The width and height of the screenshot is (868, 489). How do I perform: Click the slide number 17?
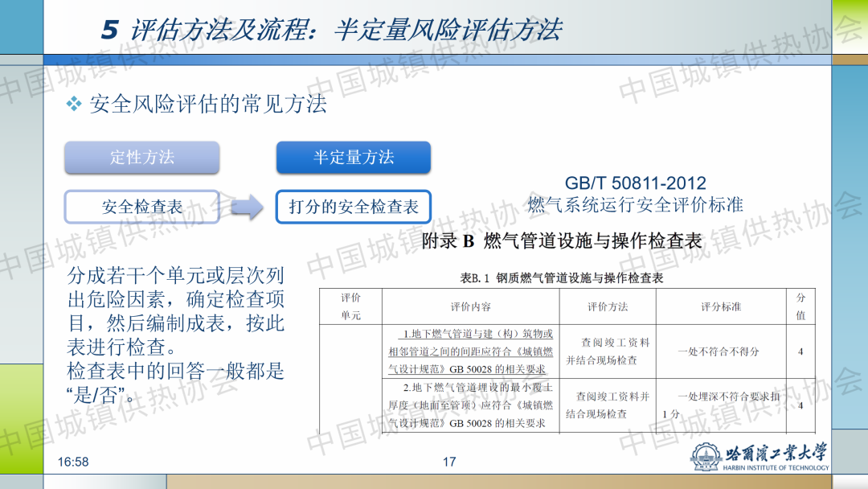click(x=449, y=462)
